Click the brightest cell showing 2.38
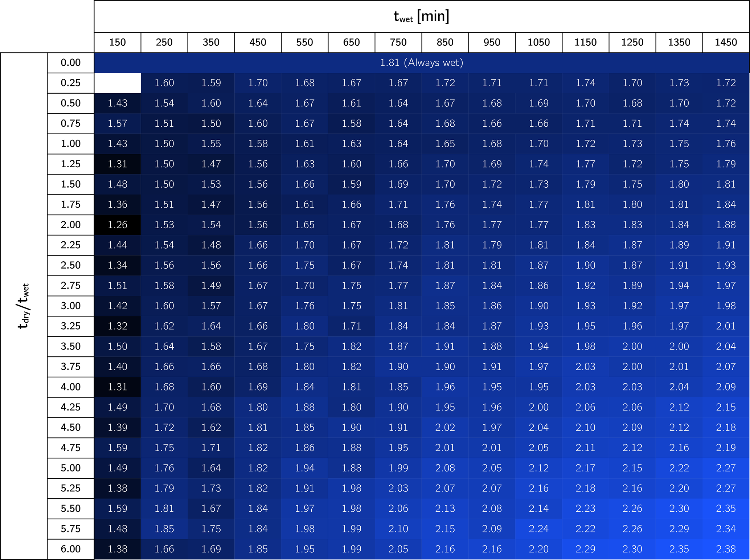The height and width of the screenshot is (560, 750). tap(726, 549)
